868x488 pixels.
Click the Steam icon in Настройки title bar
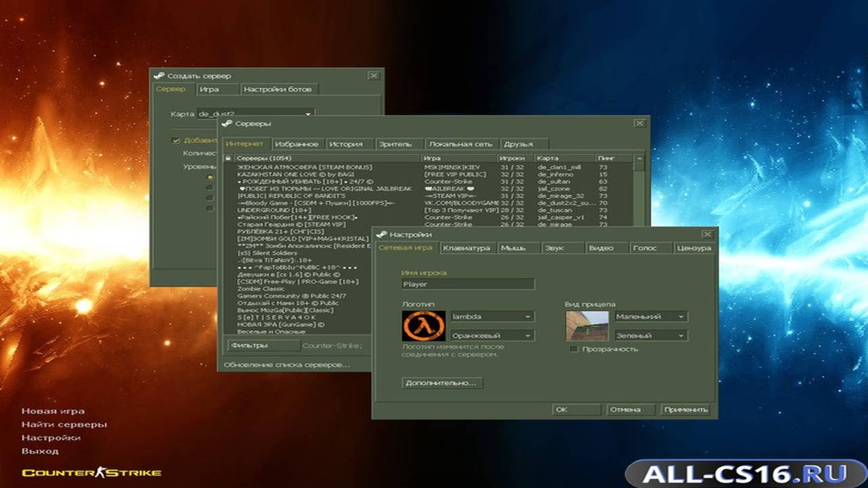click(382, 234)
